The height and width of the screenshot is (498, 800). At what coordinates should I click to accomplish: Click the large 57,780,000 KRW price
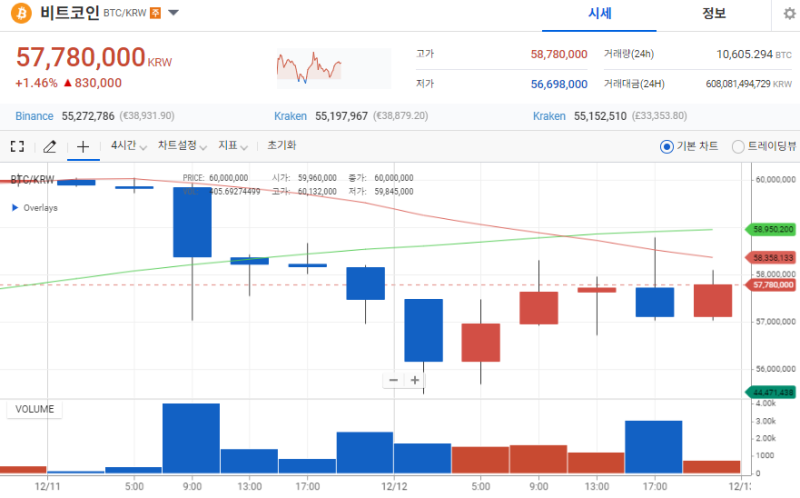(x=94, y=57)
